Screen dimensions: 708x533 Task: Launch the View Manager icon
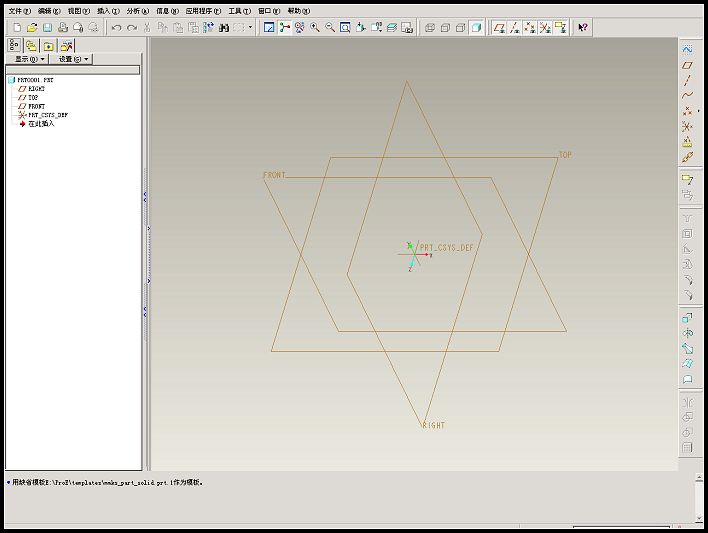coord(407,28)
